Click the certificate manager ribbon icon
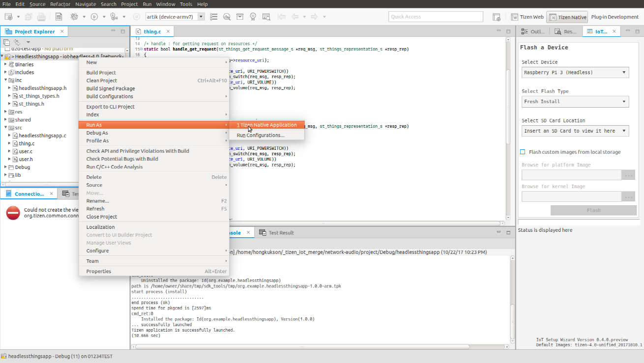The width and height of the screenshot is (644, 363). pos(253,17)
